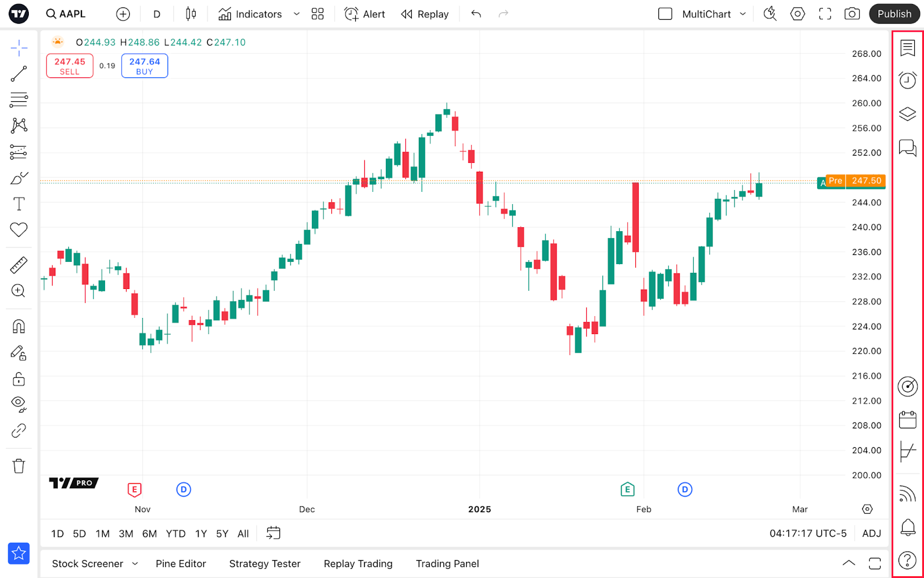Image resolution: width=924 pixels, height=578 pixels.
Task: Open the economic calendar panel
Action: click(x=907, y=420)
